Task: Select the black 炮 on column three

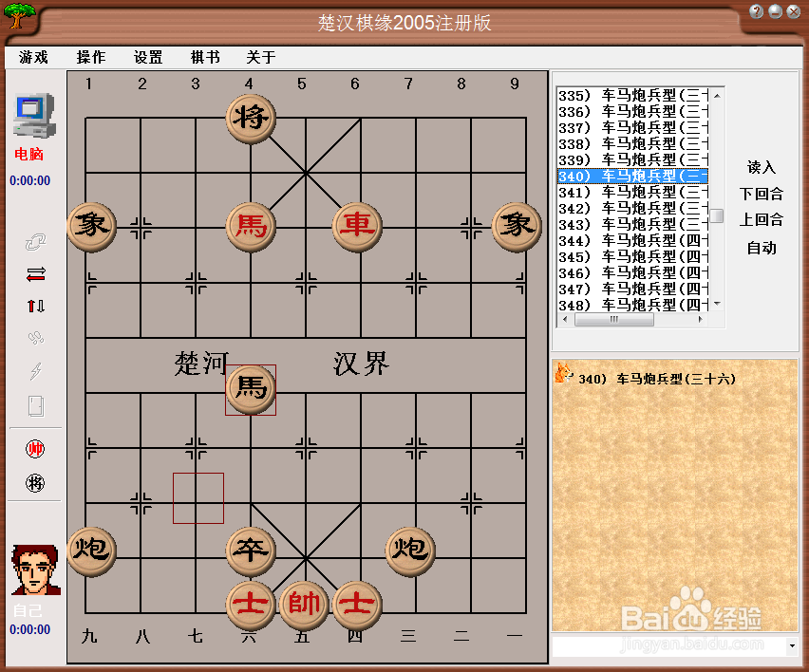Action: 410,551
